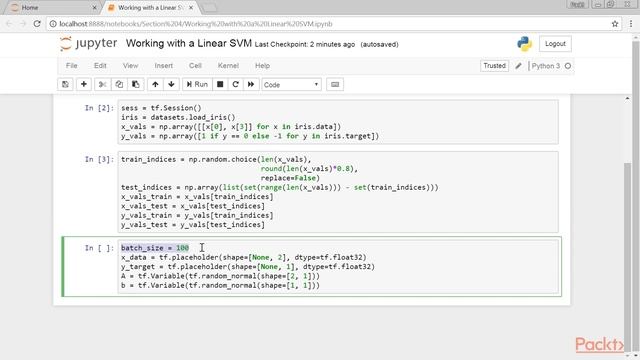Image resolution: width=640 pixels, height=360 pixels.
Task: Click the Logout button
Action: point(555,44)
